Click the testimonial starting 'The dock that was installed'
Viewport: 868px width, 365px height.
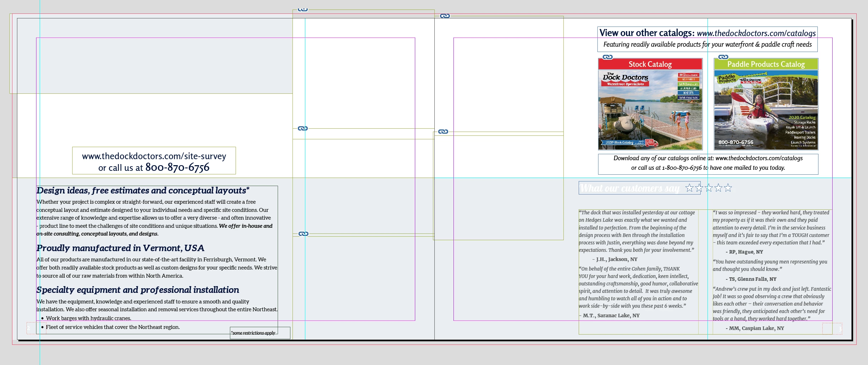click(637, 231)
